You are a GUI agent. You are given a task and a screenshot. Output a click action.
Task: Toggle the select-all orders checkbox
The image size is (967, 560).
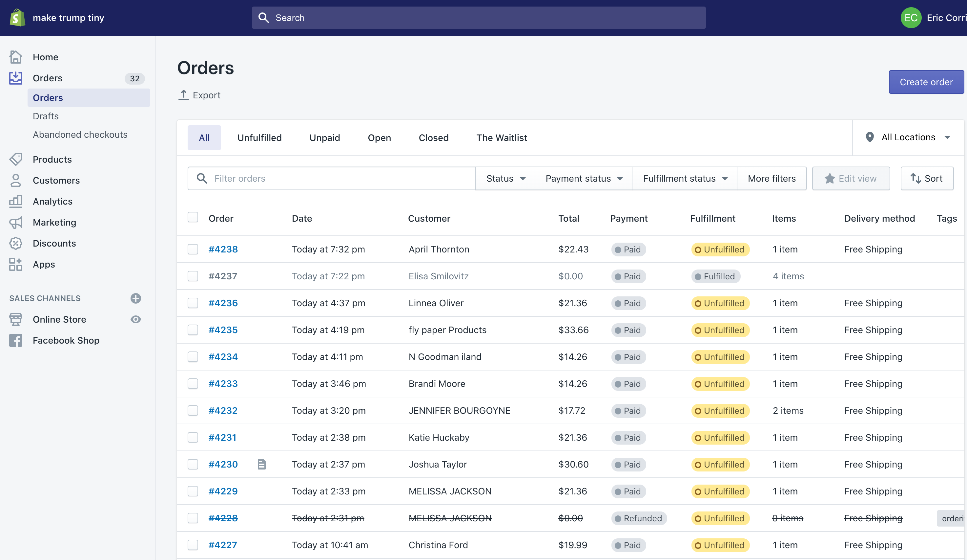(x=193, y=217)
